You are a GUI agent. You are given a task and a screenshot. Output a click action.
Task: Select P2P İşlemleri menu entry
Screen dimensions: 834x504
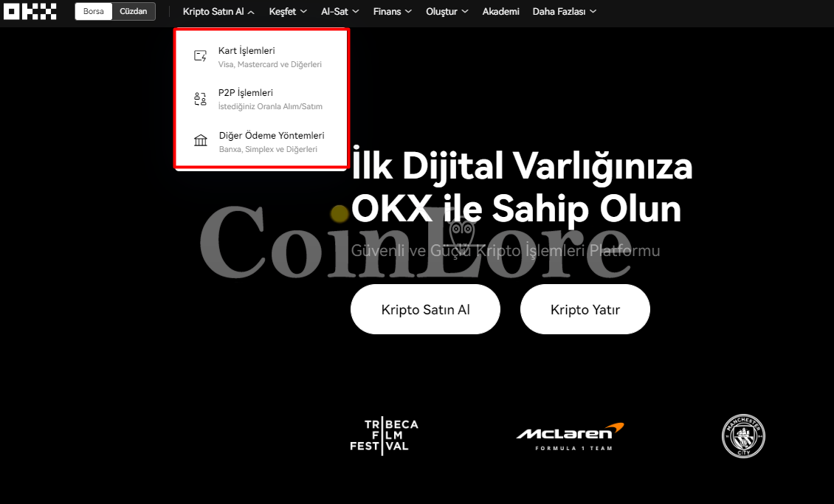[x=261, y=99]
